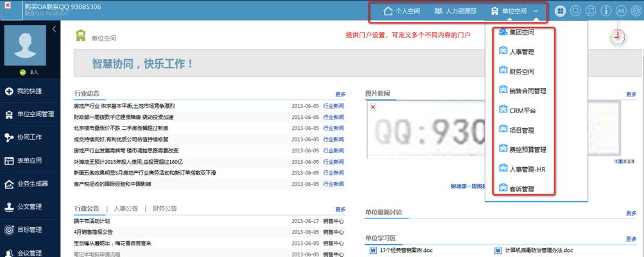Click the 单位空间 building icon in page heading

click(x=81, y=35)
